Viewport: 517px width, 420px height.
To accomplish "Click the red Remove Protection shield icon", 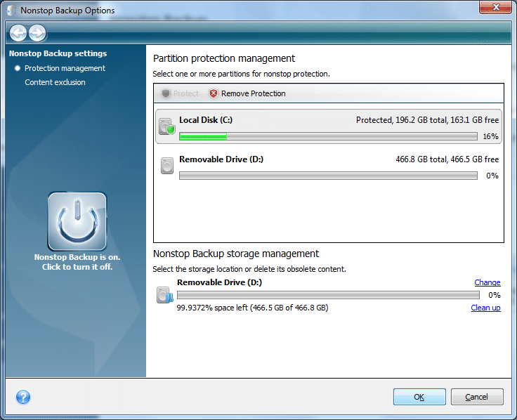I will [213, 93].
